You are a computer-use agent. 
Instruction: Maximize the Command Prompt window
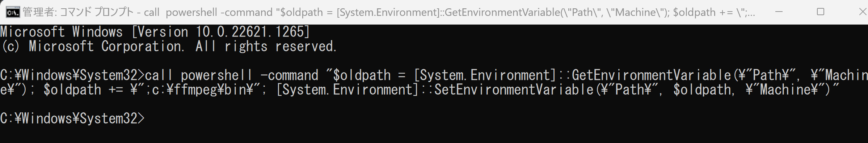point(821,12)
